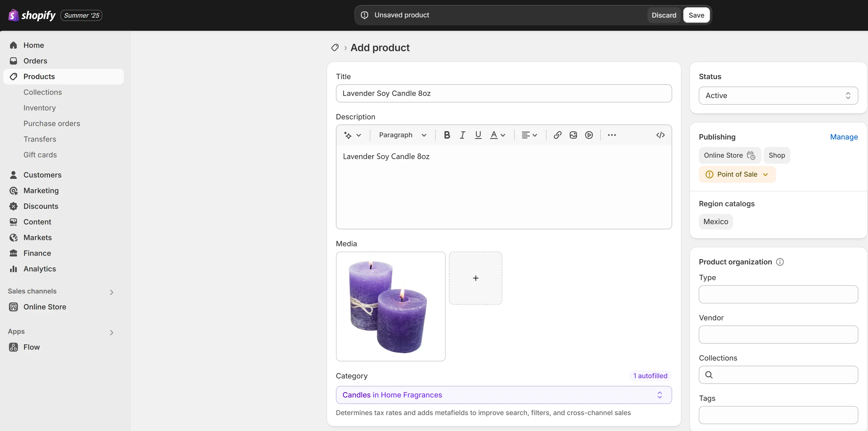Image resolution: width=868 pixels, height=431 pixels.
Task: Toggle underline in description editor
Action: point(478,135)
